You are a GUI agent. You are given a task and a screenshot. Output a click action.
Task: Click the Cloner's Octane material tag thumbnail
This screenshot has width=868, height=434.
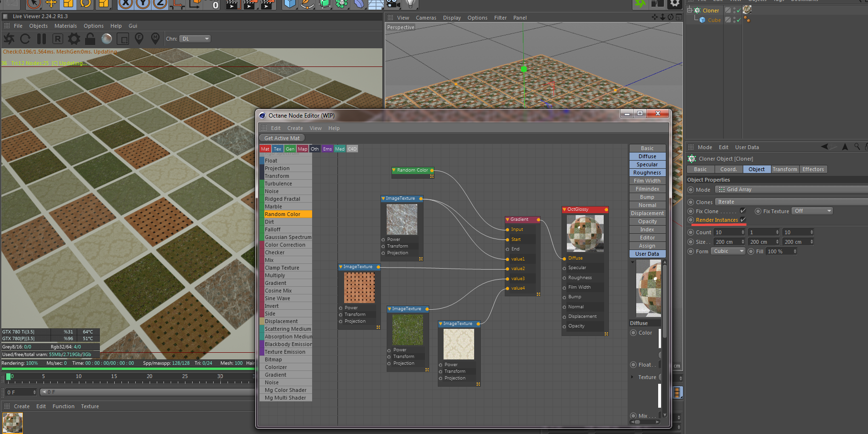click(x=747, y=10)
